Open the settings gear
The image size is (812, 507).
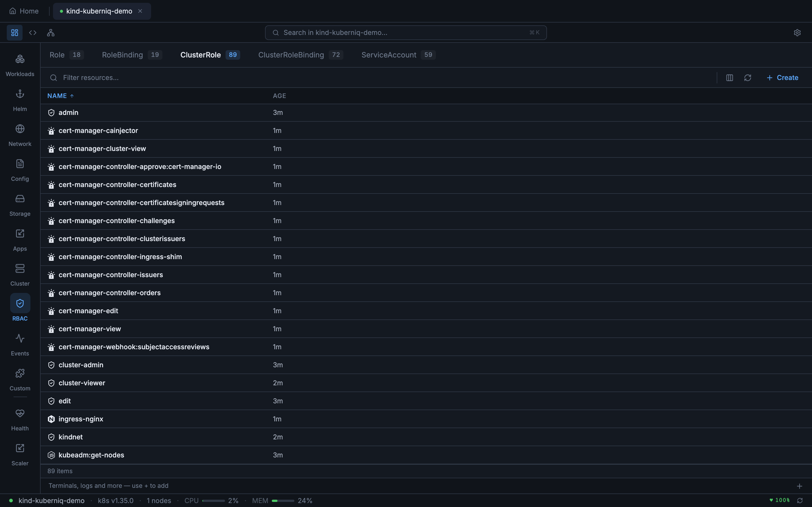797,32
